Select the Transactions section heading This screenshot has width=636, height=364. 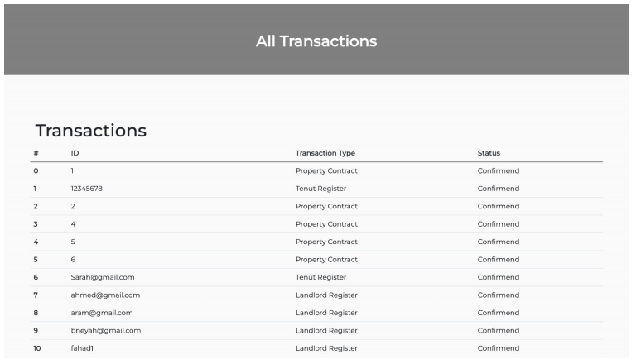[91, 131]
